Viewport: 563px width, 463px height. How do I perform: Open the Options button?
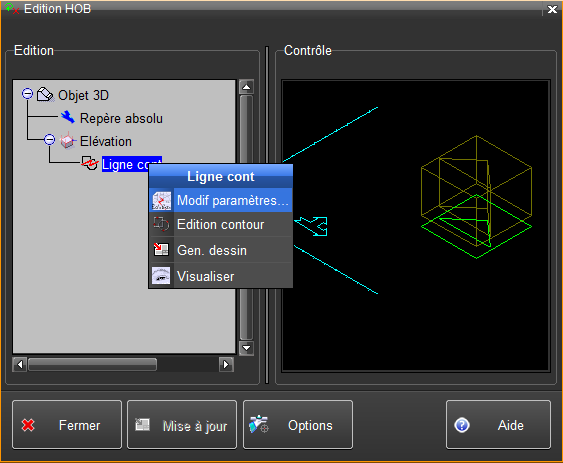click(x=298, y=425)
